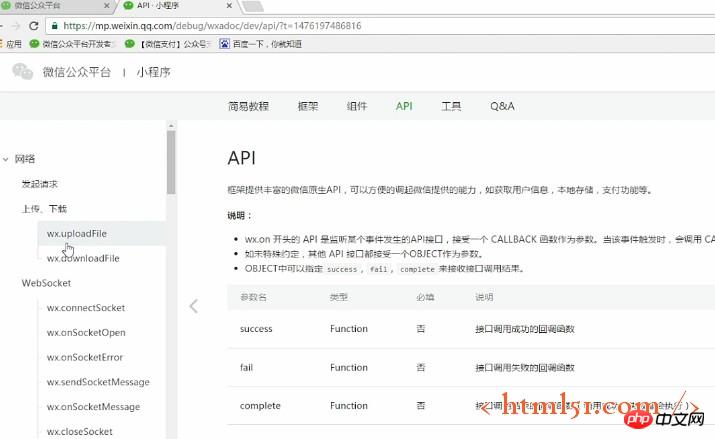Select wx.downloadFile in the sidebar

(83, 258)
